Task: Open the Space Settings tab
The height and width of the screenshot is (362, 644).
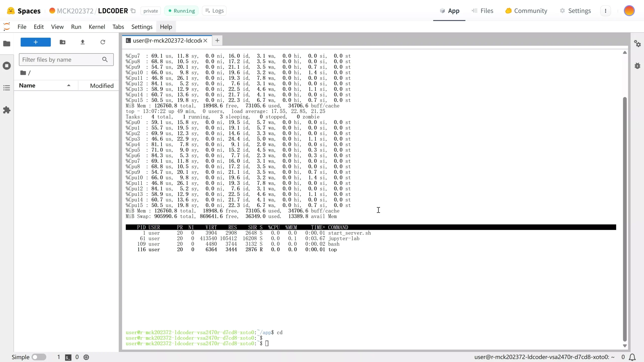Action: coord(576,11)
